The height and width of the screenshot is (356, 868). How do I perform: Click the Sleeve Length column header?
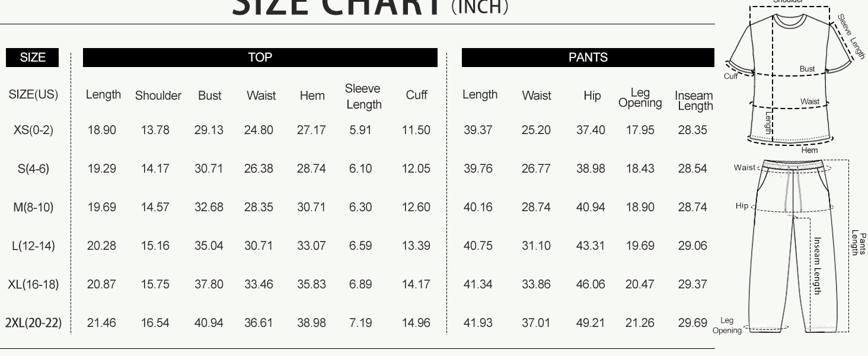tap(363, 96)
